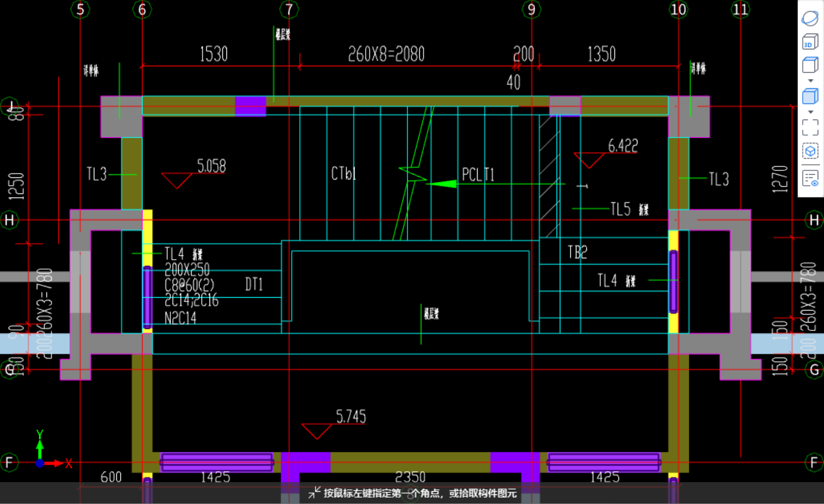Click the 1350 dimension text

coord(602,54)
